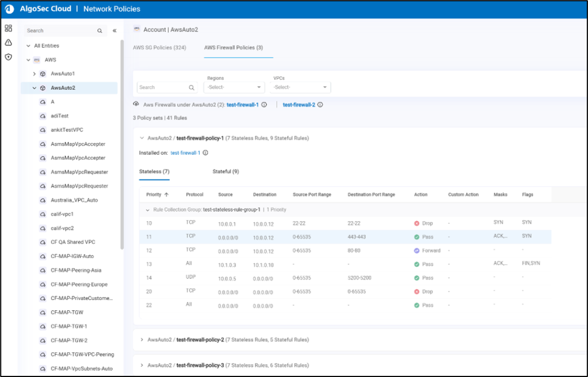The width and height of the screenshot is (588, 377).
Task: Open the VPCs dropdown
Action: click(301, 87)
